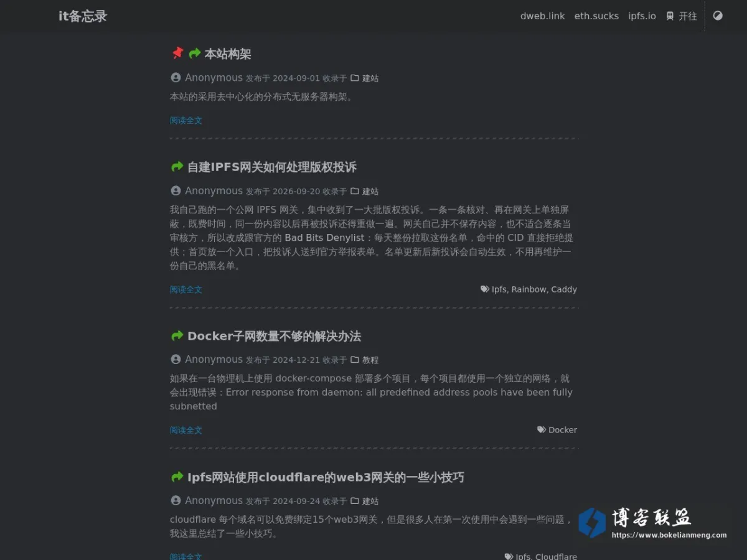Image resolution: width=747 pixels, height=560 pixels.
Task: Click date 2024-12-21
Action: [x=296, y=360]
